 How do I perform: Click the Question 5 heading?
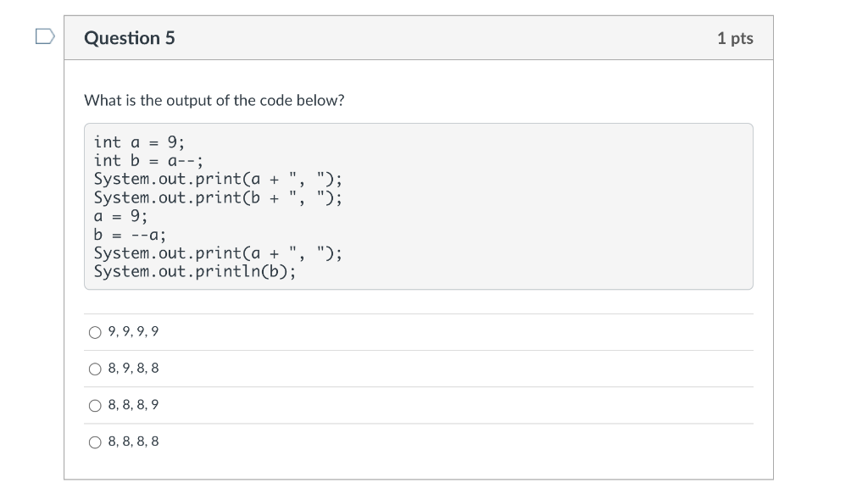[130, 37]
